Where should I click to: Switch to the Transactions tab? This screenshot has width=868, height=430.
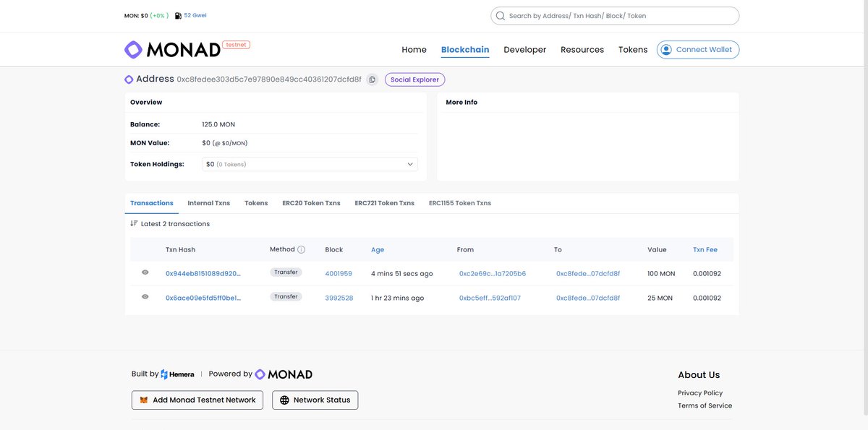152,203
